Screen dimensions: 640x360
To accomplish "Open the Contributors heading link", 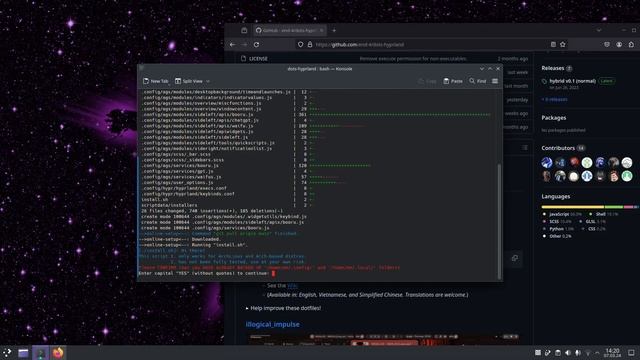I will coord(558,148).
